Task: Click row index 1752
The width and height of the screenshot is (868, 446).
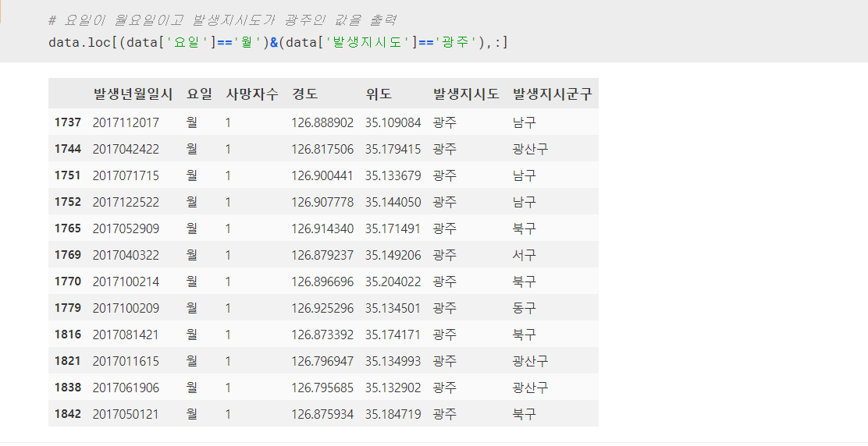Action: 68,202
